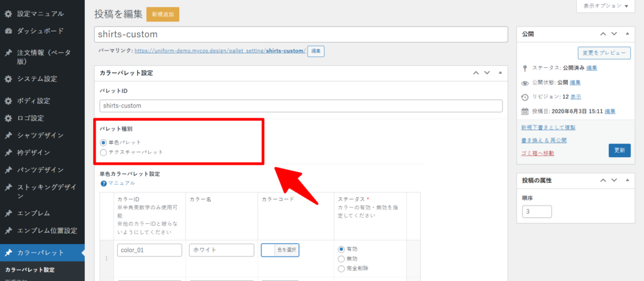Click the color_01 カラーID field
Image resolution: width=644 pixels, height=281 pixels.
point(150,250)
